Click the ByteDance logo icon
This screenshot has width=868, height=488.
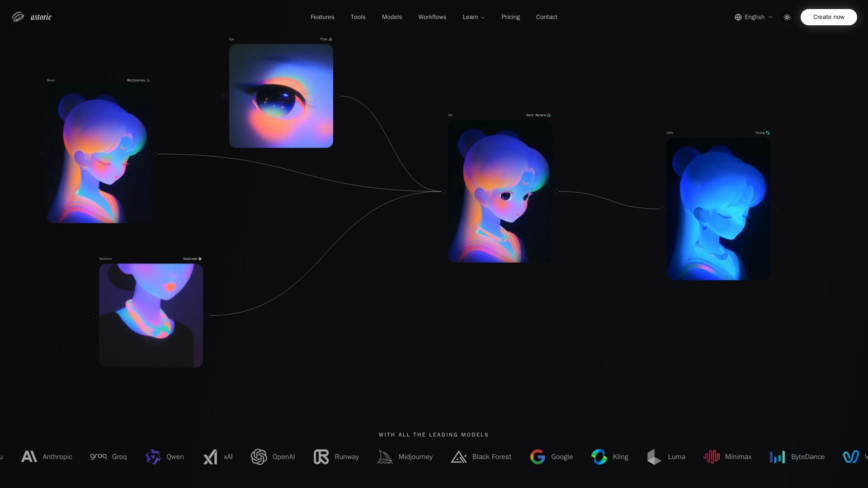tap(777, 457)
